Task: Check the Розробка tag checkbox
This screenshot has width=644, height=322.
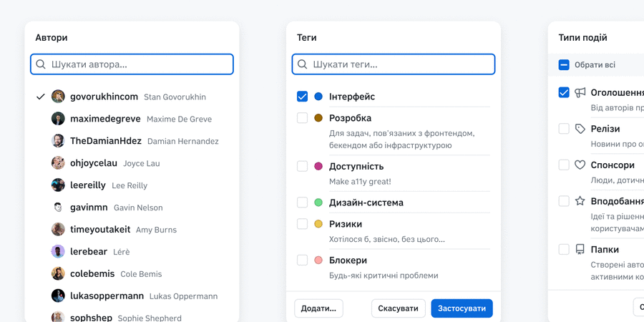Action: click(x=303, y=118)
